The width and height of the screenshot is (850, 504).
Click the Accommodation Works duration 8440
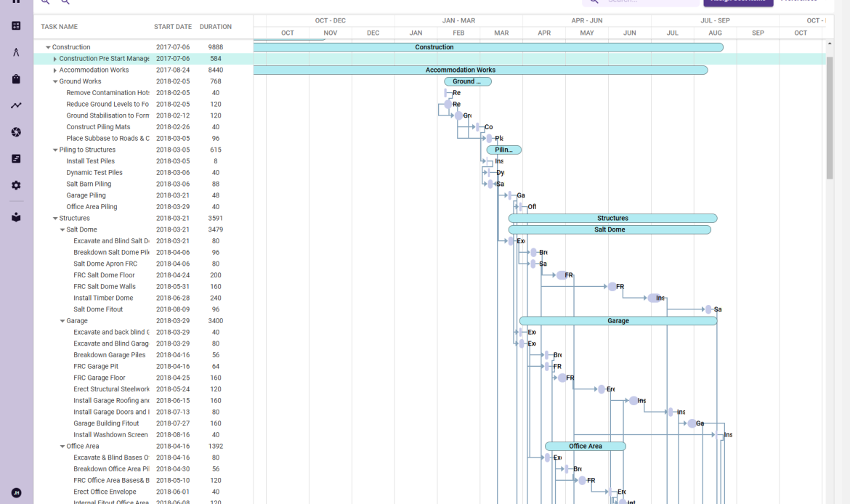[x=216, y=70]
